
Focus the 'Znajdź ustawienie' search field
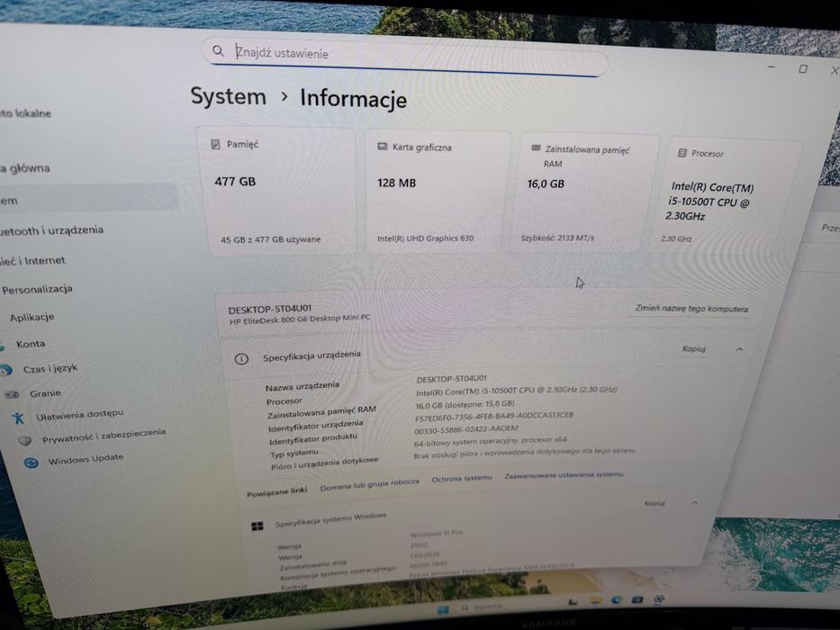pos(404,55)
